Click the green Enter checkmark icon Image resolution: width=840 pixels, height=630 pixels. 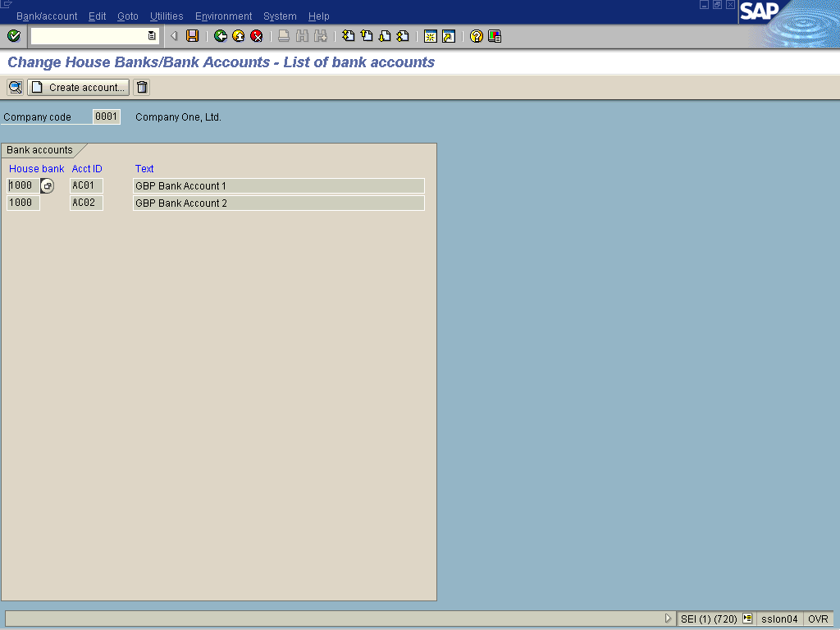(x=14, y=36)
